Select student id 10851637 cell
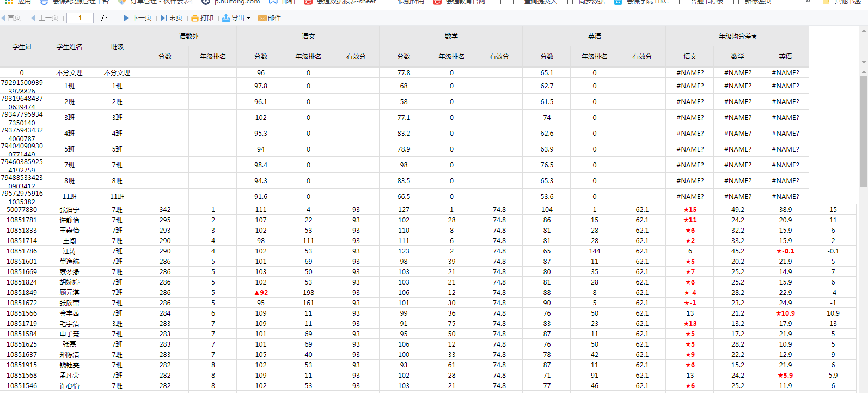The height and width of the screenshot is (393, 868). coord(22,355)
